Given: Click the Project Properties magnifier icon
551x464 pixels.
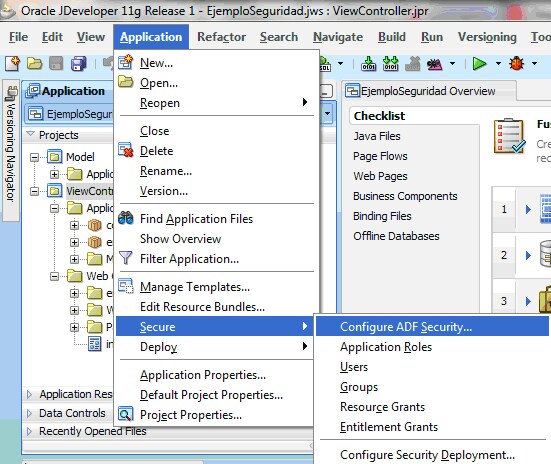Looking at the screenshot, I should (125, 414).
